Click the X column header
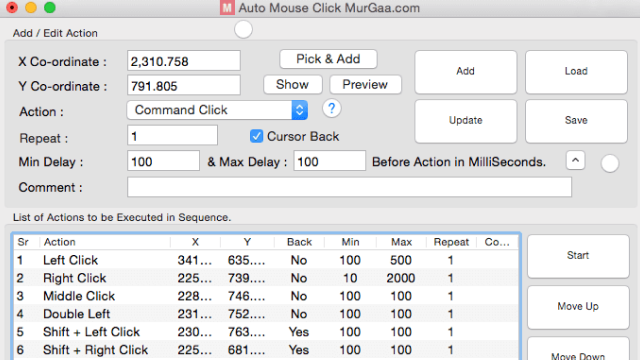Viewport: 640px width, 360px height. click(196, 242)
